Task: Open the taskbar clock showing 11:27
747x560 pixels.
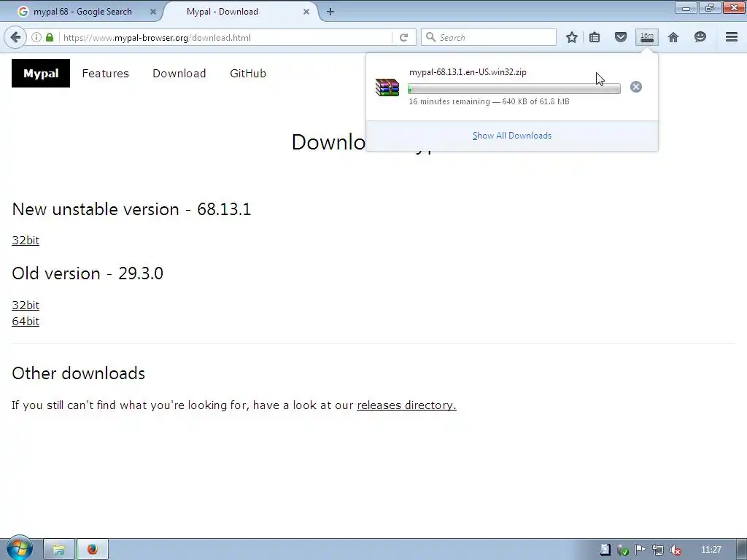Action: 711,550
